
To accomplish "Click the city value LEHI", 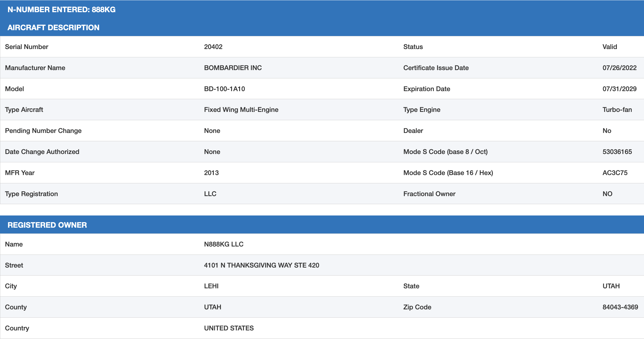I will click(211, 286).
